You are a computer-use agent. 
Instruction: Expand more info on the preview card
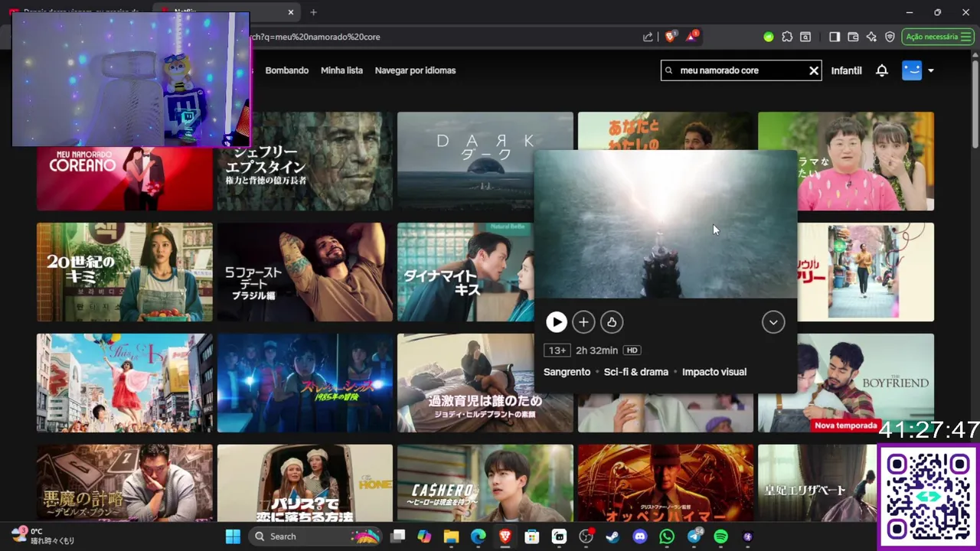point(773,322)
